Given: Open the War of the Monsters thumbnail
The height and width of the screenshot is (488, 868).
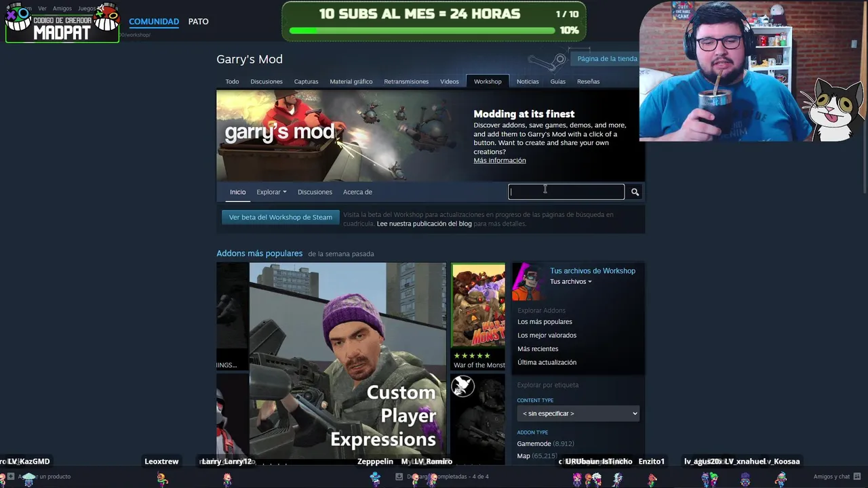Looking at the screenshot, I should [x=478, y=306].
